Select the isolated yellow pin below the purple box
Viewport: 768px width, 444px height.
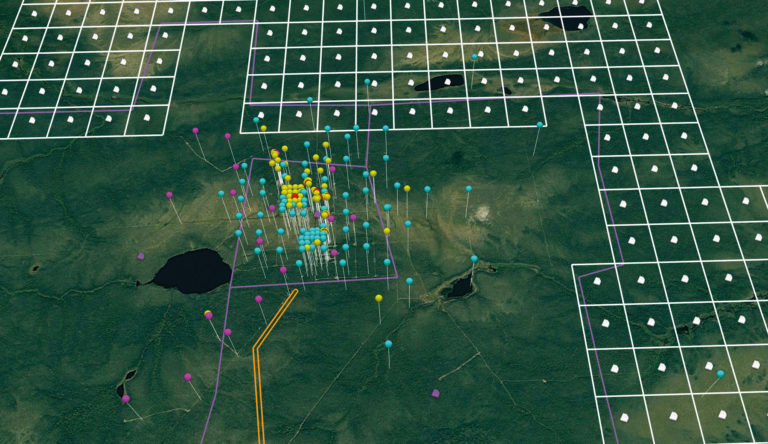point(379,298)
